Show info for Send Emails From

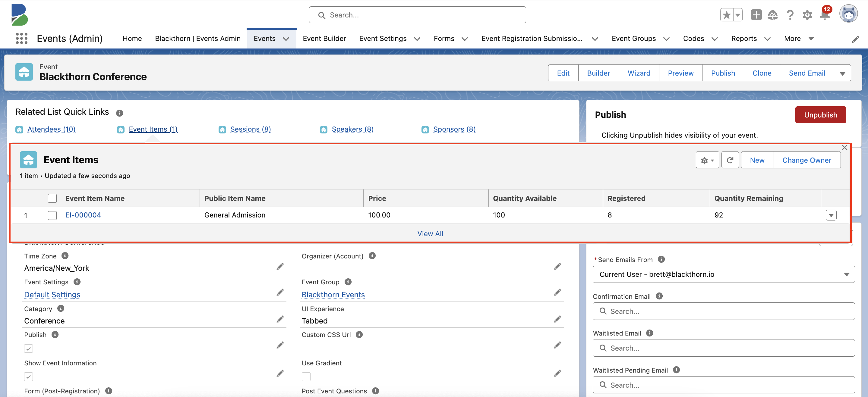661,259
